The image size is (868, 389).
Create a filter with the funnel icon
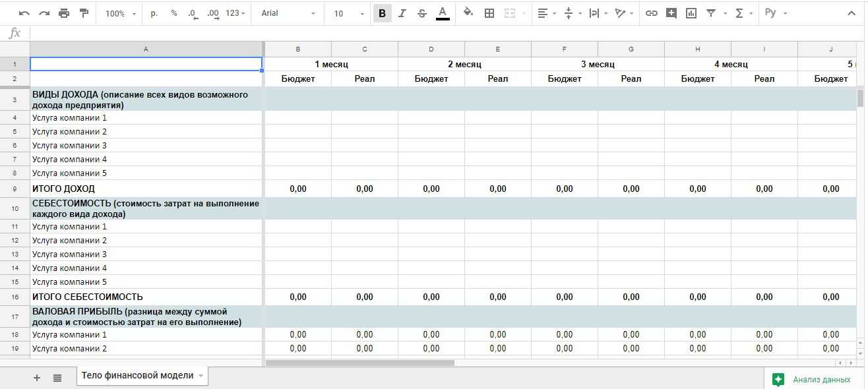(711, 13)
